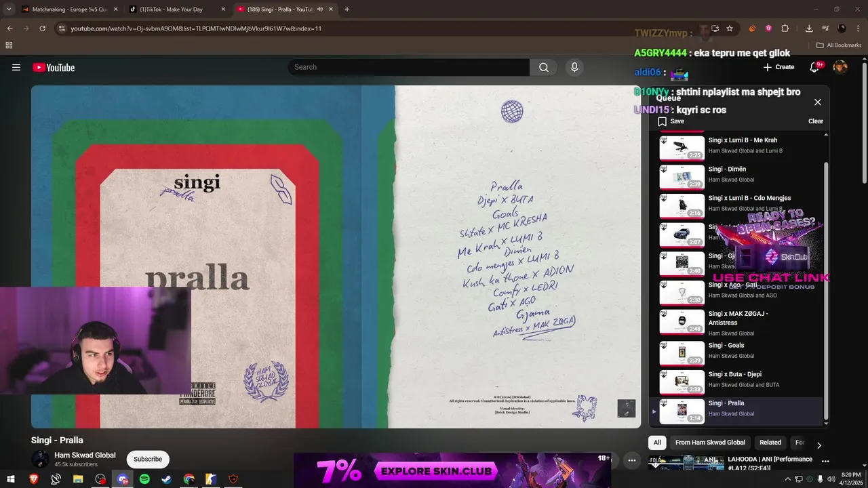This screenshot has height=488, width=868.
Task: Reload the page with the refresh icon
Action: click(x=42, y=28)
